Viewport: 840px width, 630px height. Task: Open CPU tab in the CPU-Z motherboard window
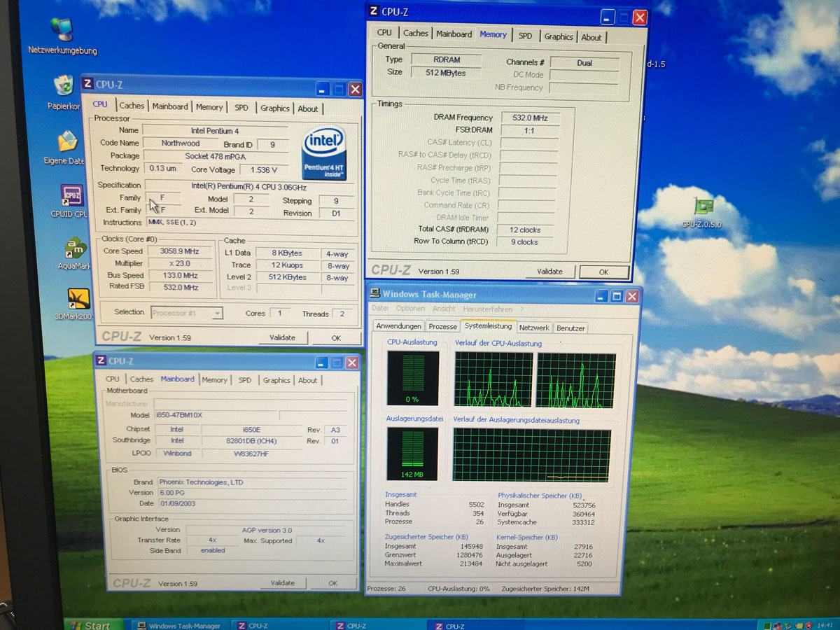tap(113, 379)
